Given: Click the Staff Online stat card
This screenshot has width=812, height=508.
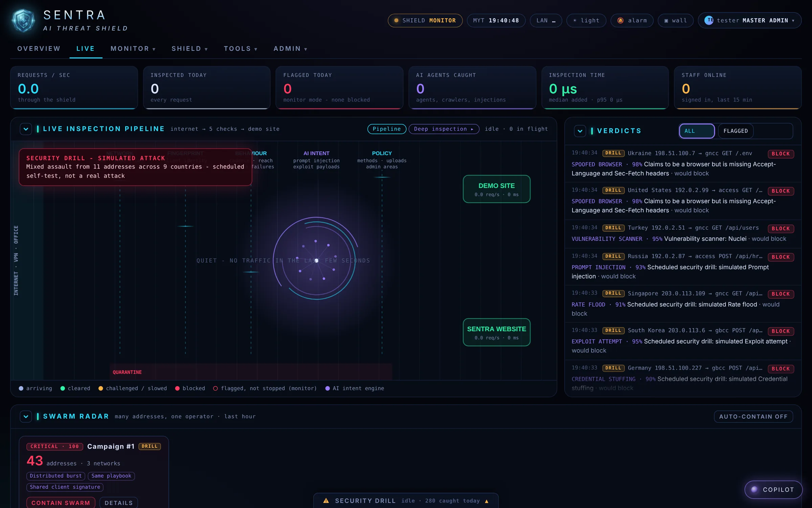Looking at the screenshot, I should click(738, 87).
